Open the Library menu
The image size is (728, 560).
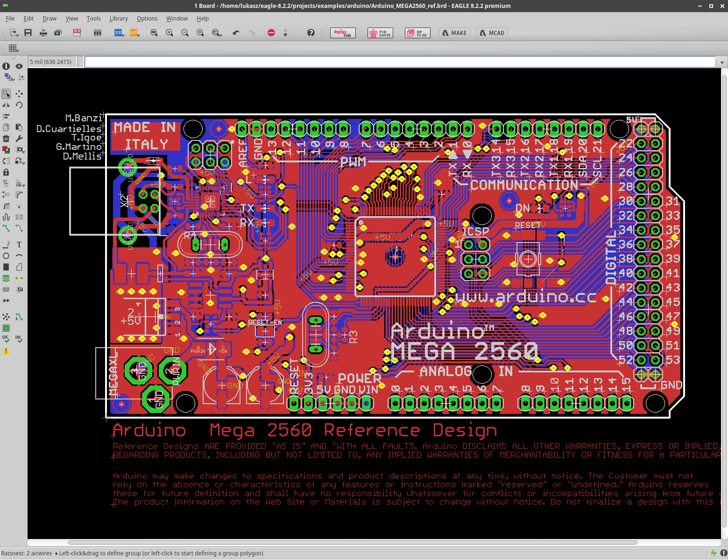pos(119,19)
